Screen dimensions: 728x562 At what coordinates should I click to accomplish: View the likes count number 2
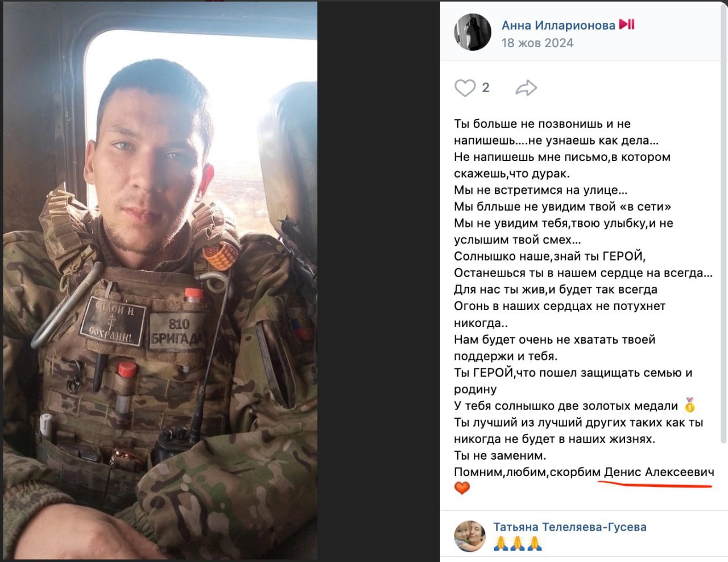tap(486, 88)
